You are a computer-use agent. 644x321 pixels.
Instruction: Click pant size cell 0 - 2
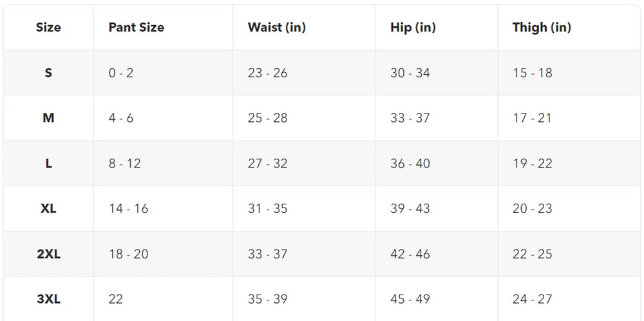coord(121,73)
